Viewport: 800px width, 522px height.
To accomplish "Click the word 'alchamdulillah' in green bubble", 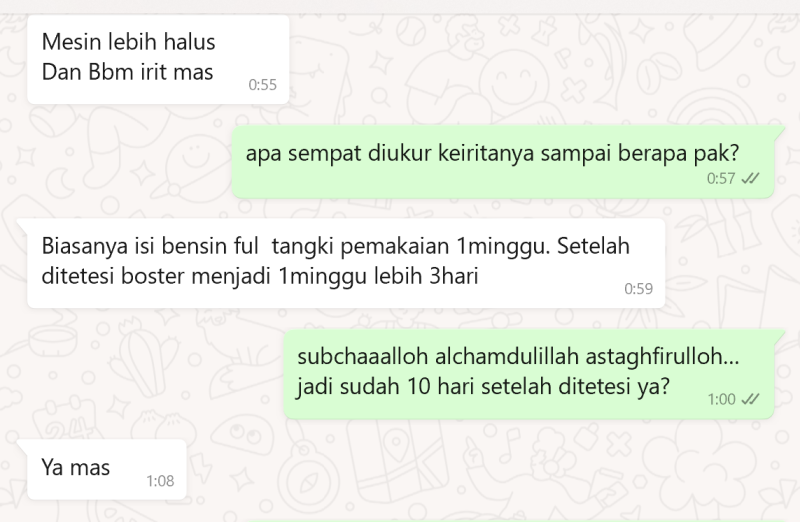I will [x=507, y=356].
